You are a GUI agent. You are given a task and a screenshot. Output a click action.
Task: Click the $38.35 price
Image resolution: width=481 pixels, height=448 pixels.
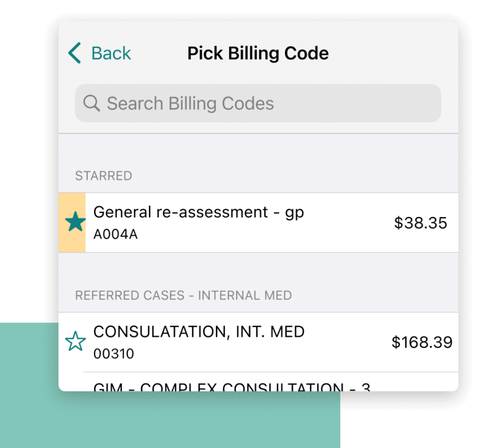click(x=420, y=223)
